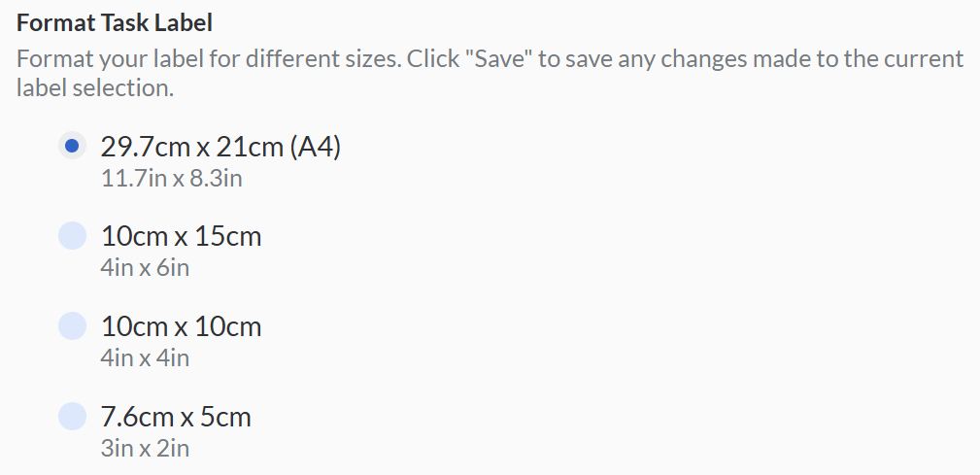Viewport: 980px width, 475px height.
Task: Click the "7.6cm x 5cm" label text
Action: pos(176,417)
